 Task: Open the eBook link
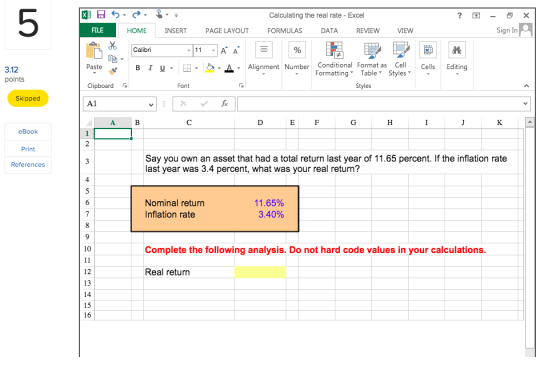tap(28, 131)
